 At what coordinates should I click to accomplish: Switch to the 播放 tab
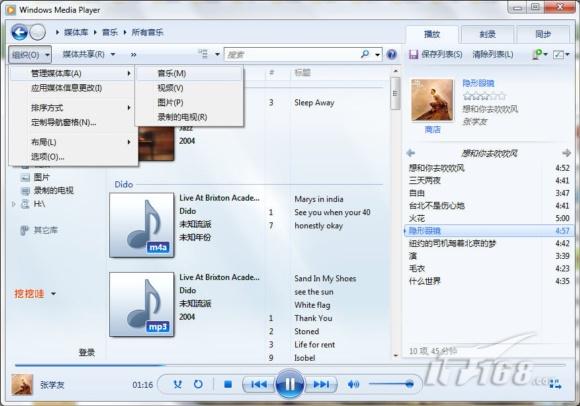432,34
